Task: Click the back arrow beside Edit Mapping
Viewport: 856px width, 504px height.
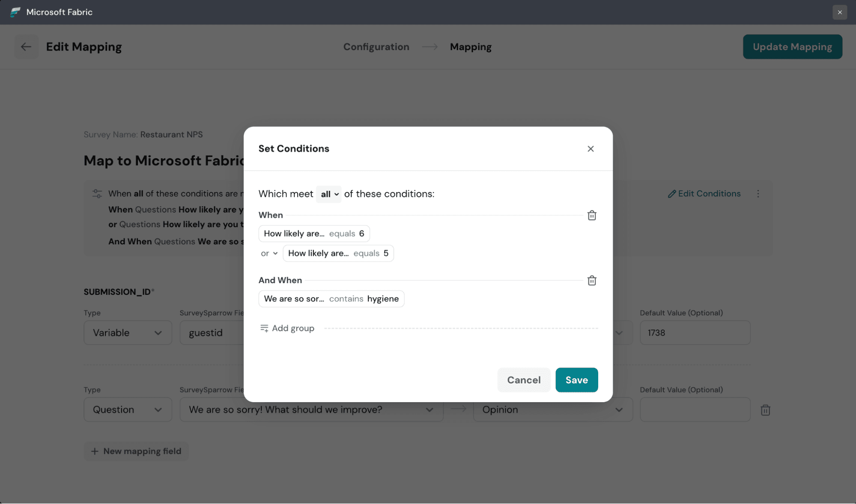Action: [26, 47]
